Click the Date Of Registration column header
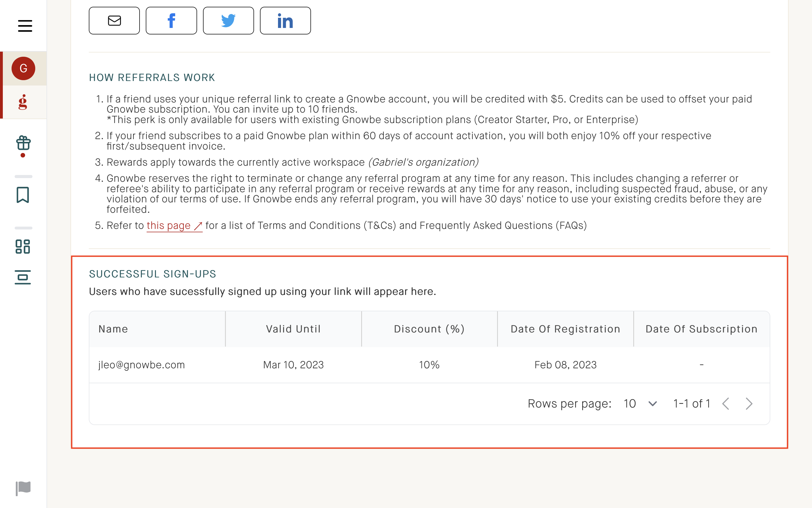The image size is (812, 508). tap(566, 329)
